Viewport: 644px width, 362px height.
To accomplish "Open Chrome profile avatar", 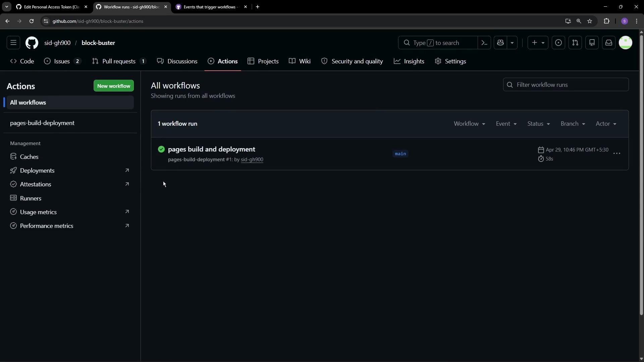I will tap(625, 21).
